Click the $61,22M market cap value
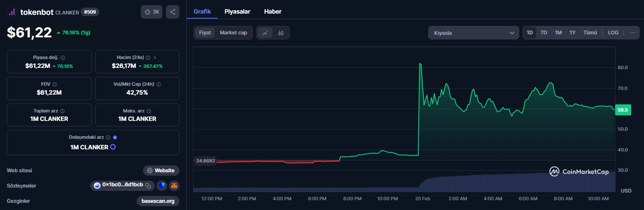Screen dimensions: 644x210 point(38,66)
